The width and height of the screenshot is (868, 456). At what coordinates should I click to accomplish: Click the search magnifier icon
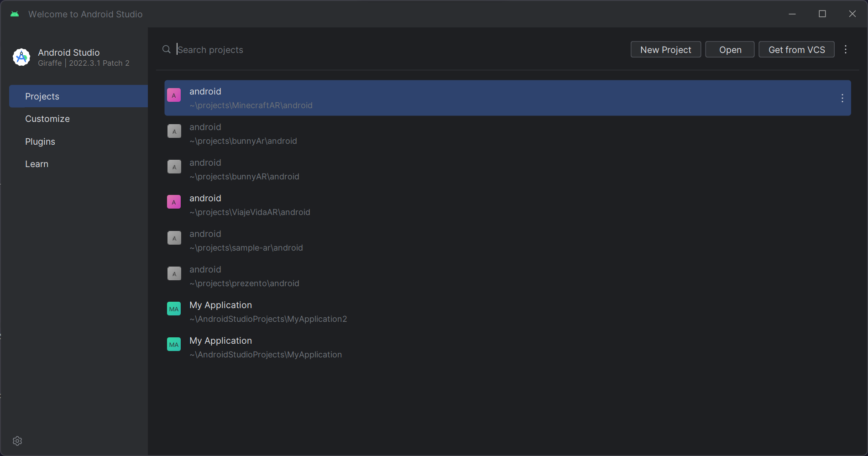(x=167, y=49)
